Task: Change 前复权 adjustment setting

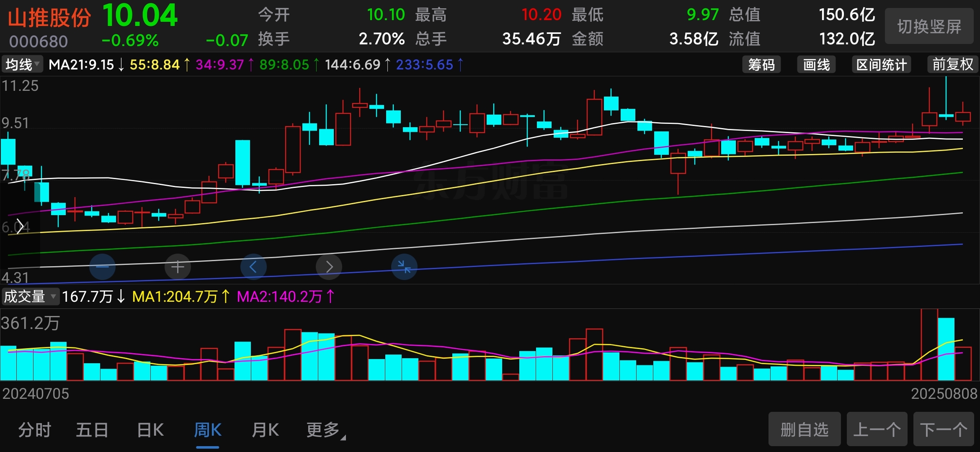Action: 953,64
